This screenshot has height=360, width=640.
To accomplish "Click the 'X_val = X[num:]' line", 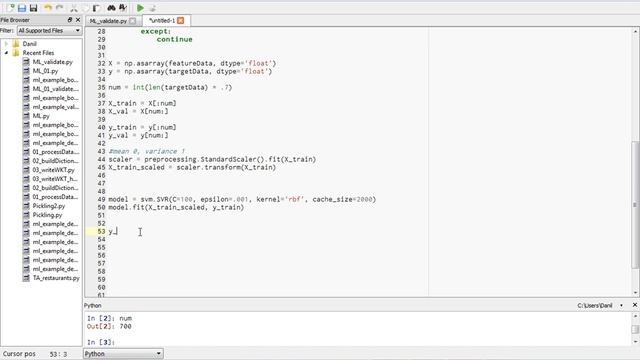I will click(138, 111).
